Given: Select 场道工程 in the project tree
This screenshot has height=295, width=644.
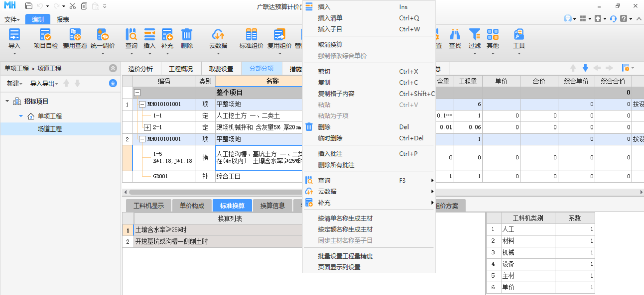Looking at the screenshot, I should tap(50, 129).
